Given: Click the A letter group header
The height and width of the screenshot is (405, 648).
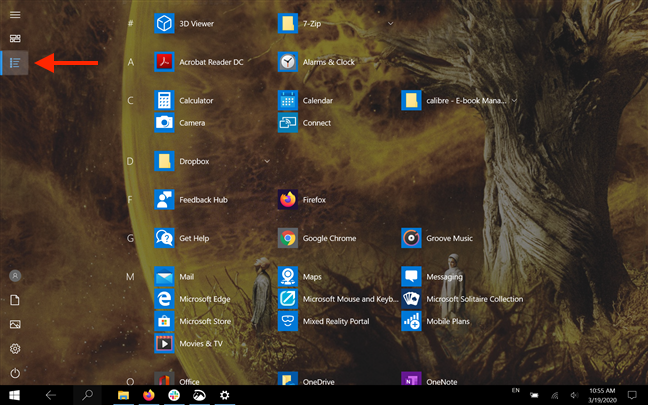Looking at the screenshot, I should [131, 62].
